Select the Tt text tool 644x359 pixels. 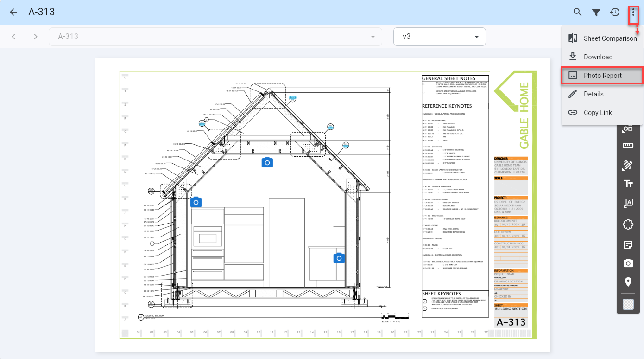628,184
